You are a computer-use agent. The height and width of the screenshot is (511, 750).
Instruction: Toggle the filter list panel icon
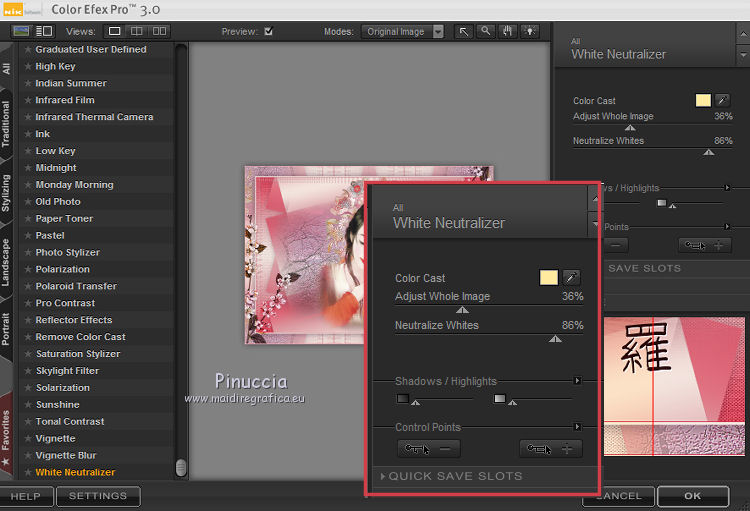click(x=44, y=32)
